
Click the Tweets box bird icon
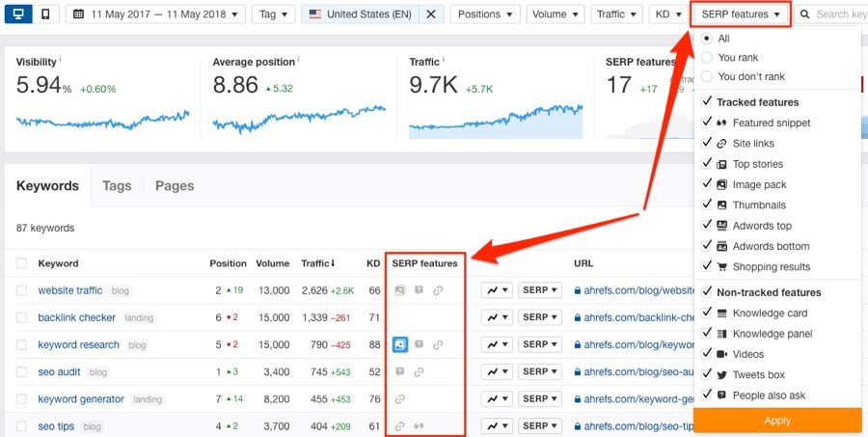point(721,375)
